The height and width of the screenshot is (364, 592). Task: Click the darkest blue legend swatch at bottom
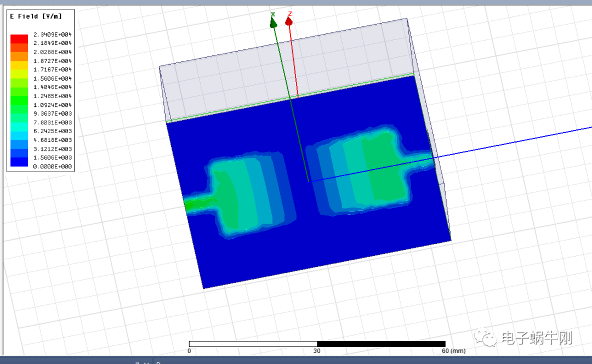19,162
